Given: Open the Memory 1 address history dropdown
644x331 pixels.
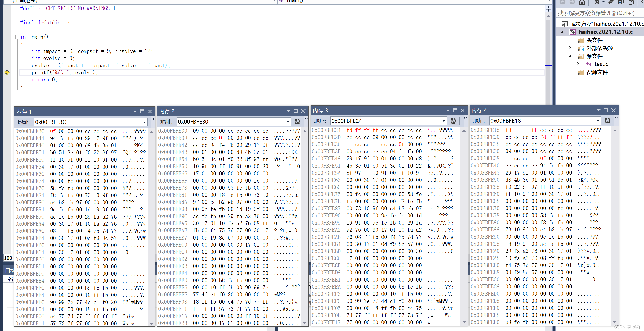Looking at the screenshot, I should click(144, 122).
